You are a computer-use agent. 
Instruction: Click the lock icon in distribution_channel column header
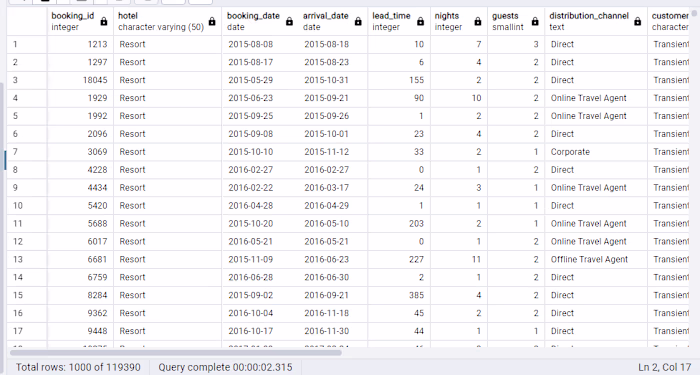(x=638, y=21)
